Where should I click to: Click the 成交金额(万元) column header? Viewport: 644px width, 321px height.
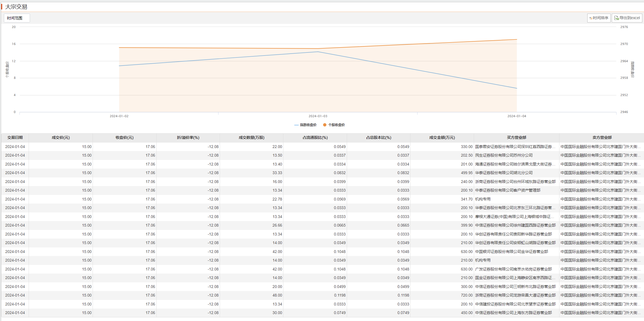(442, 138)
